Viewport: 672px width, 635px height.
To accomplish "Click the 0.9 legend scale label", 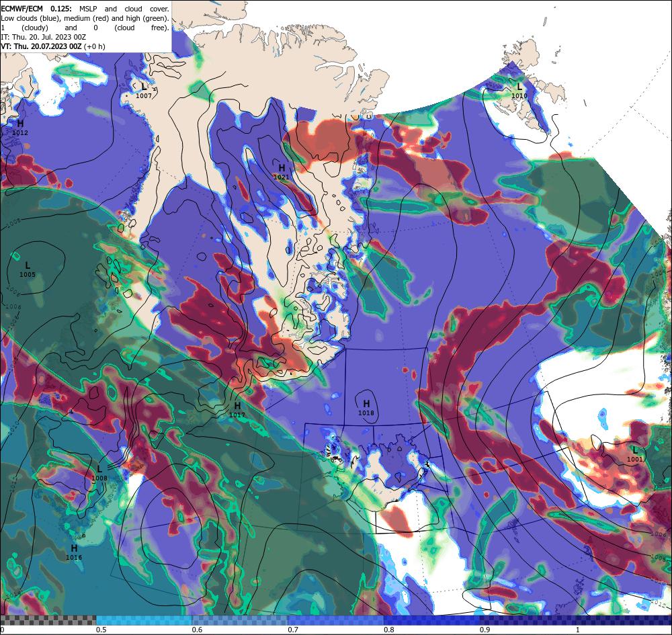I will point(485,630).
